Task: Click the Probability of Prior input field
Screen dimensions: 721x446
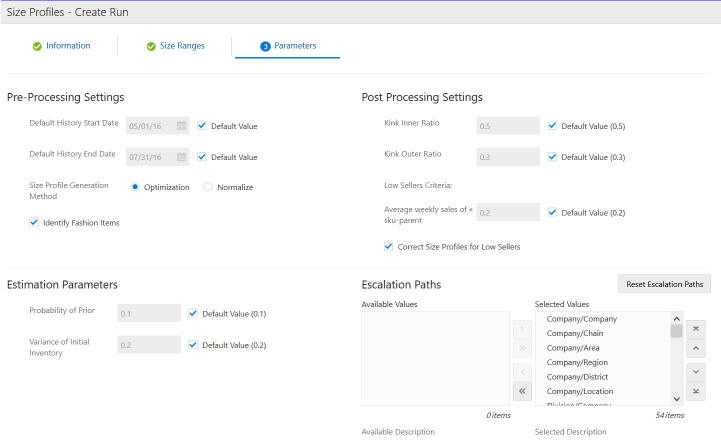Action: click(x=149, y=313)
